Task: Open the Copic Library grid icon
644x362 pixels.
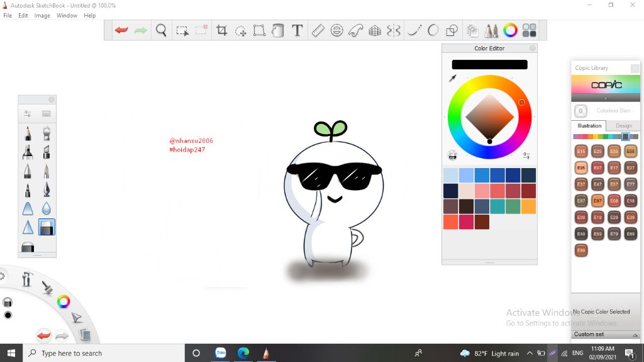Action: (x=530, y=30)
